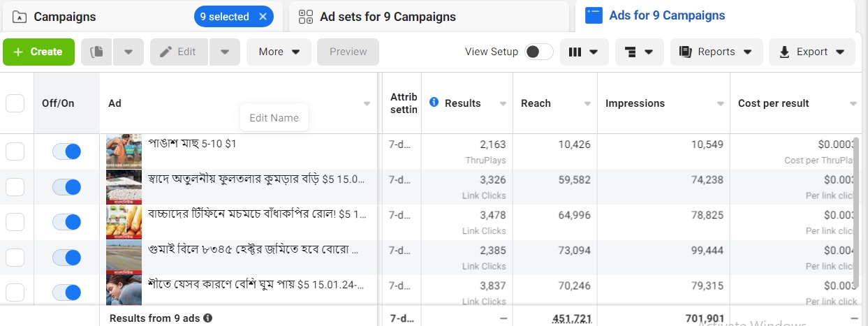Open the breakdown icon menu
Screen dimensions: 868x326
point(639,52)
